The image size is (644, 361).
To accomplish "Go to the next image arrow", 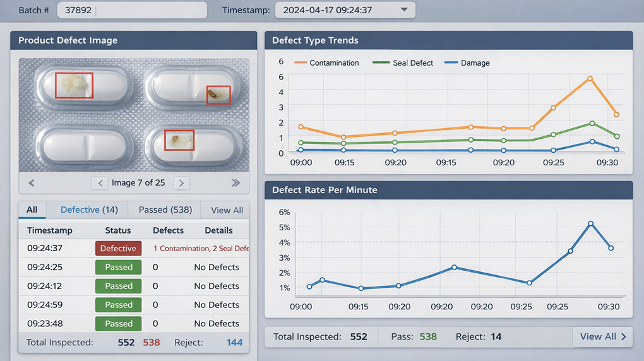I will coord(181,183).
